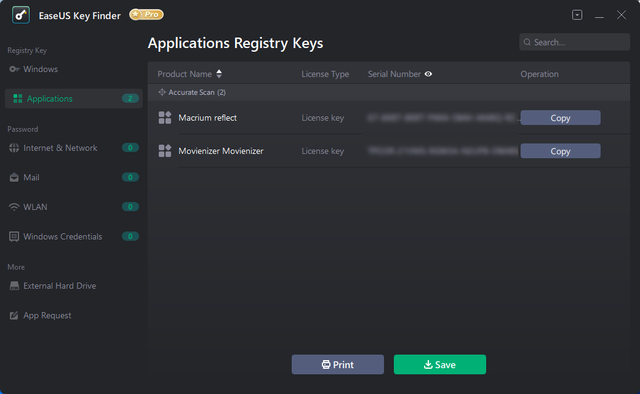Close the Key Finder window
Screen dimensions: 640x394
pyautogui.click(x=621, y=15)
